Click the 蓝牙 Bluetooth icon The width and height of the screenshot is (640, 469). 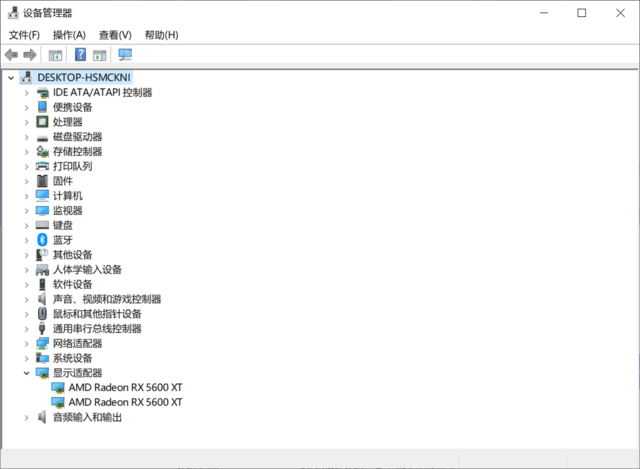42,240
